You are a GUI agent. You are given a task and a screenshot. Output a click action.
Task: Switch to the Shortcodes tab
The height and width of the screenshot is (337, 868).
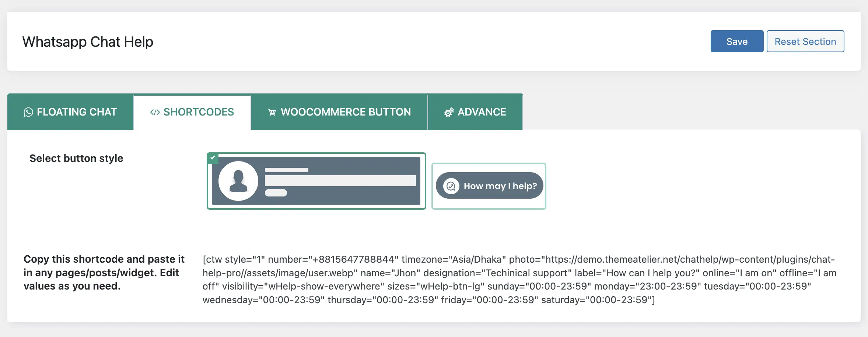click(x=192, y=112)
